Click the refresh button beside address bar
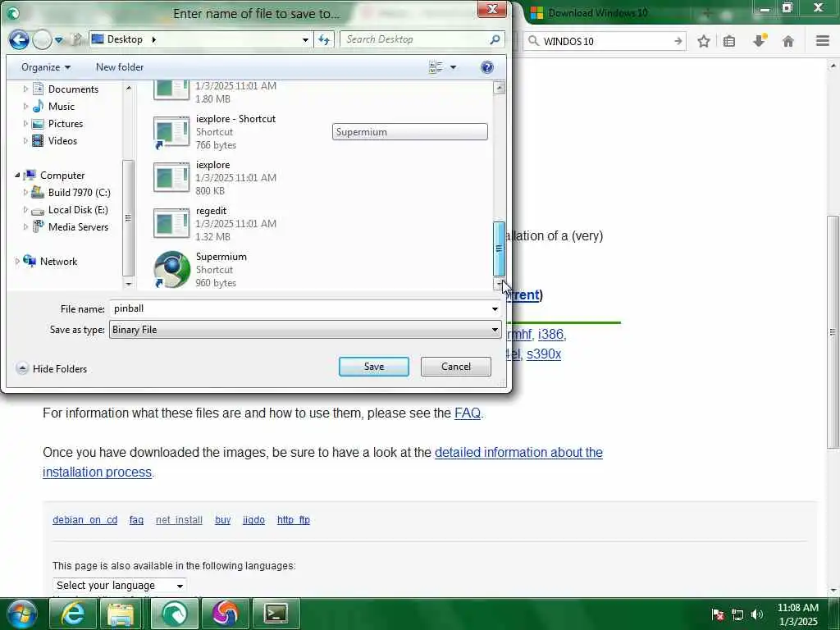Screen dimensions: 840x630 coord(324,39)
